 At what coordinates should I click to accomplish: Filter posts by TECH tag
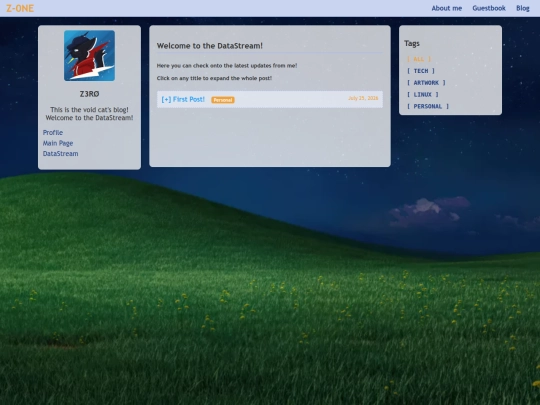click(x=420, y=71)
